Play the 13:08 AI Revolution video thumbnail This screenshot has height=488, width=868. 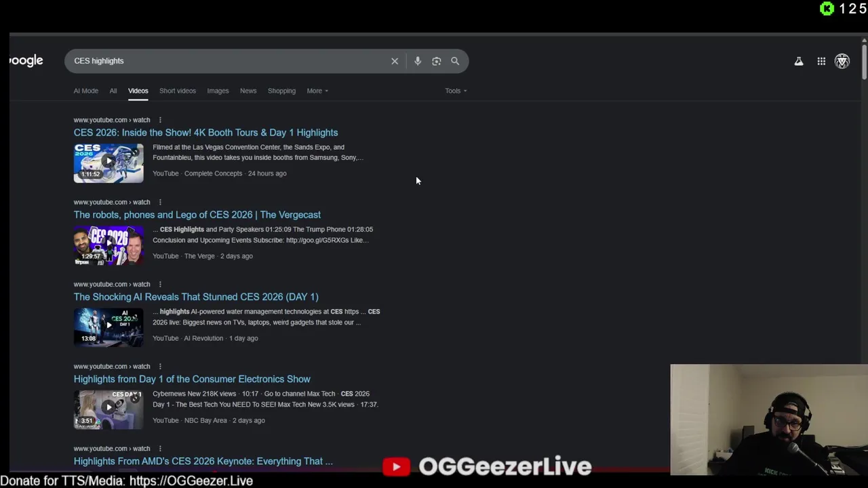point(108,327)
